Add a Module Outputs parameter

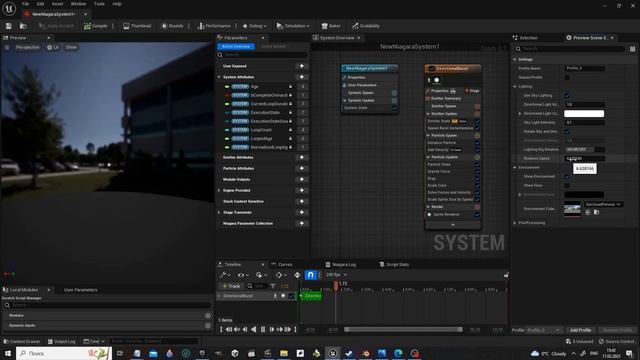(x=302, y=180)
